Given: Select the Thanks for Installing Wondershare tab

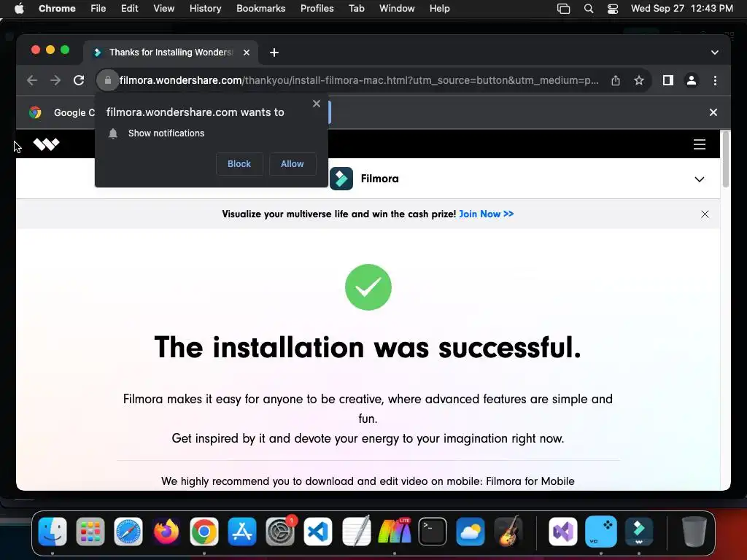Looking at the screenshot, I should pyautogui.click(x=171, y=52).
